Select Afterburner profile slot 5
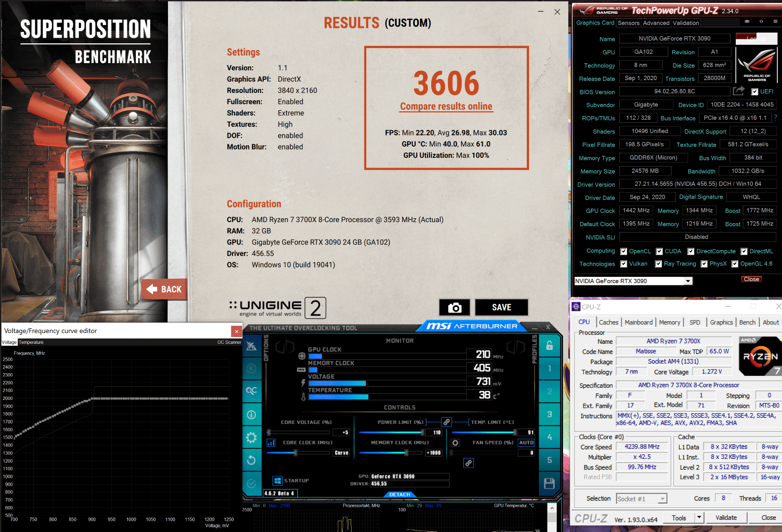 549,460
